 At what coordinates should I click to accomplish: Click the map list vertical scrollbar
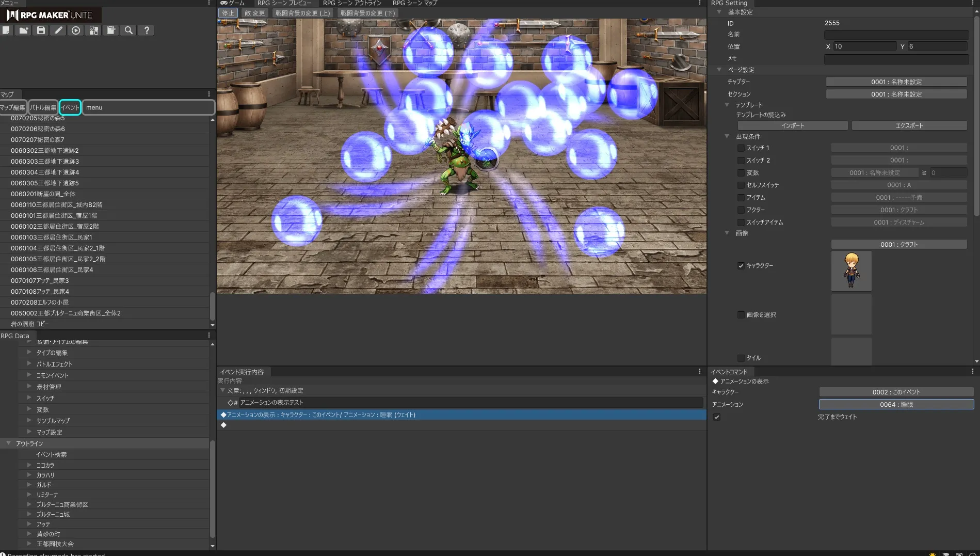(212, 307)
